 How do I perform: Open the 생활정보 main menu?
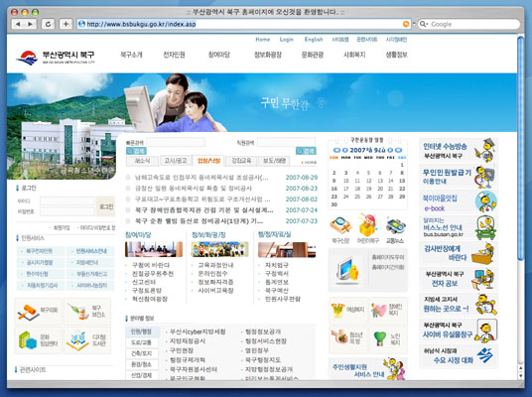396,55
